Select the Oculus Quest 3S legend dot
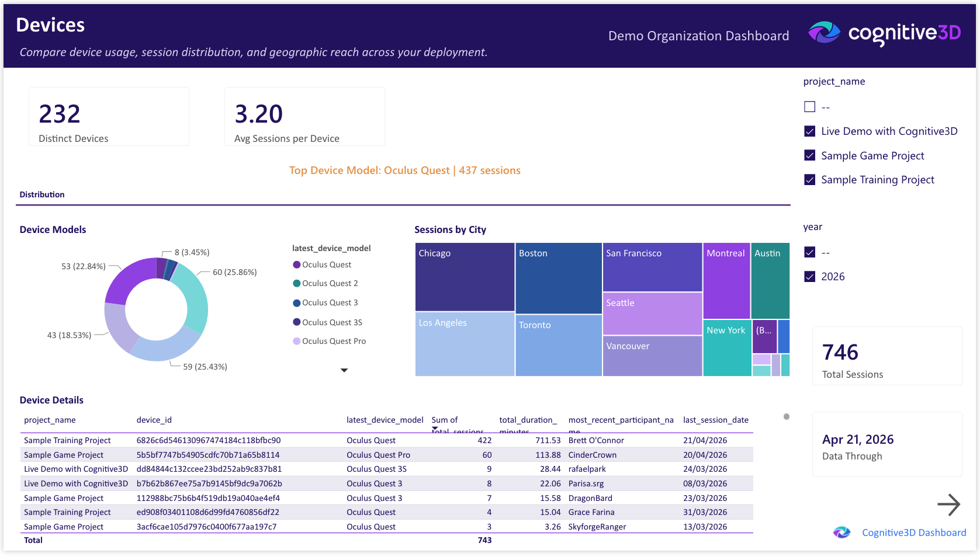The height and width of the screenshot is (557, 980). (x=296, y=322)
